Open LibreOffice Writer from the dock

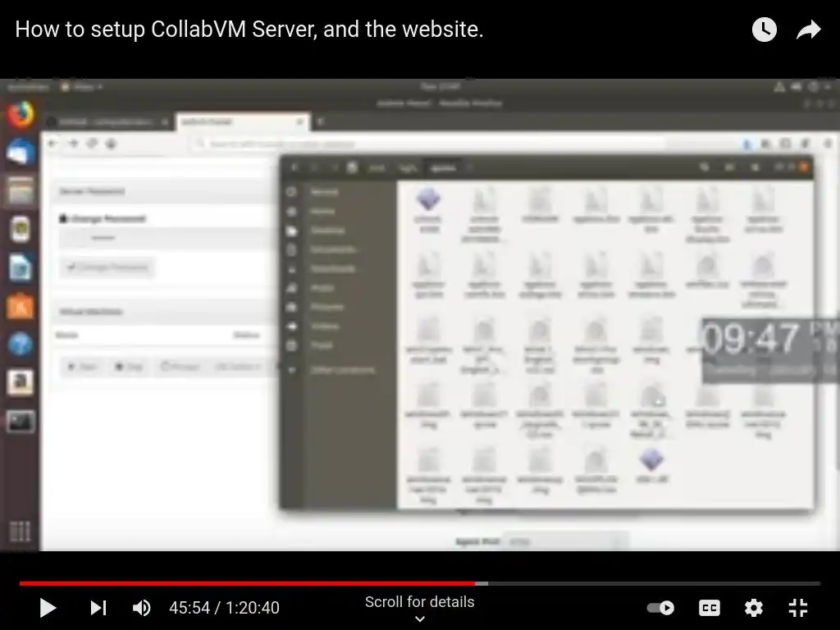point(21,268)
